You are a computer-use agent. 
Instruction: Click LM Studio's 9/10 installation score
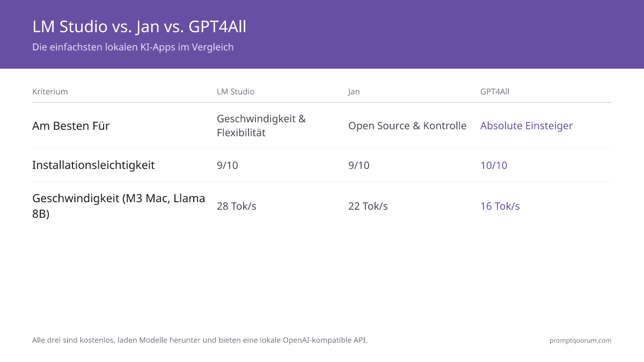pos(228,165)
